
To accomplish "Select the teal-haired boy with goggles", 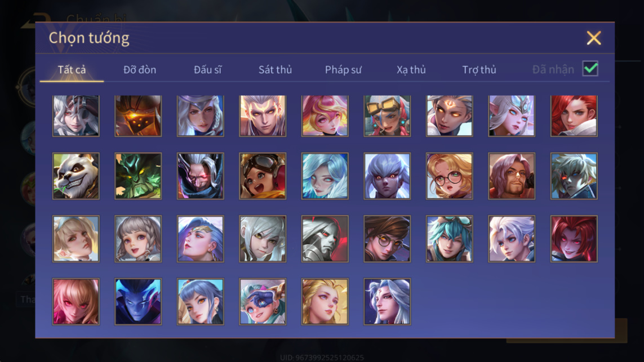I will click(449, 239).
